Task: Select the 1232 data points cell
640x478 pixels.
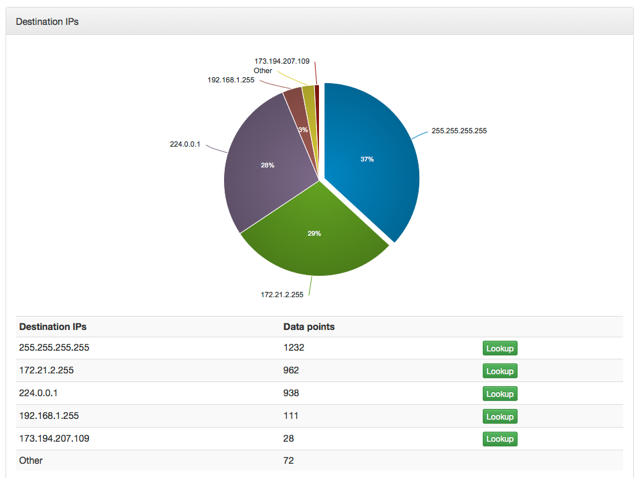Action: pyautogui.click(x=294, y=348)
